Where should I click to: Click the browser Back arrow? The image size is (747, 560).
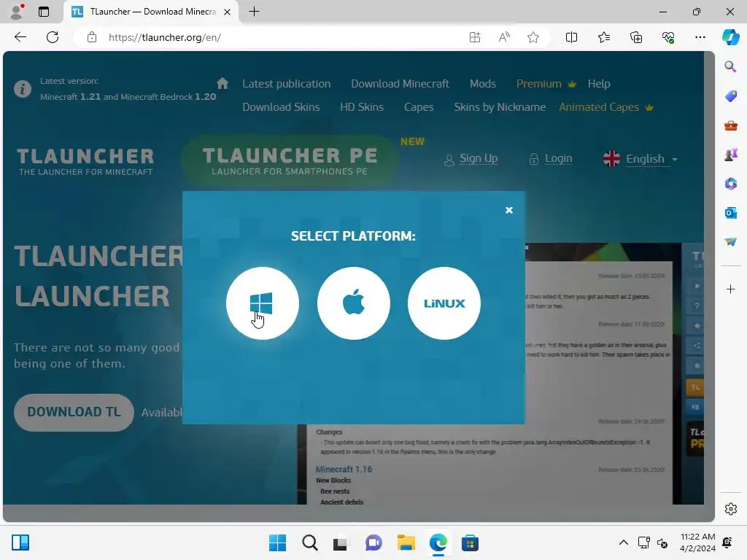tap(20, 37)
